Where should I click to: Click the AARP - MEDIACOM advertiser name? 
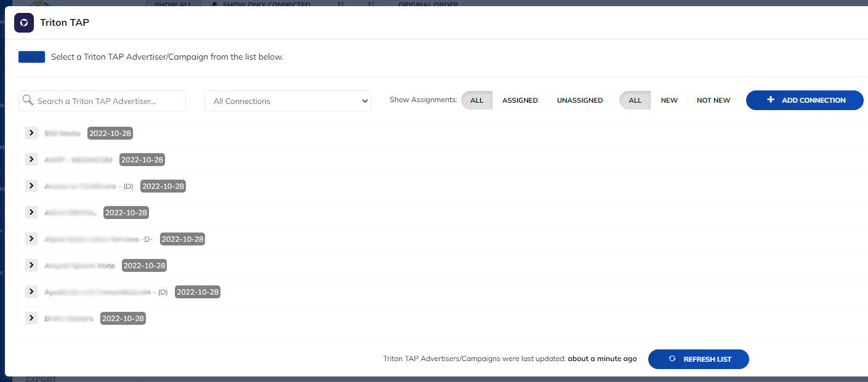coord(79,160)
